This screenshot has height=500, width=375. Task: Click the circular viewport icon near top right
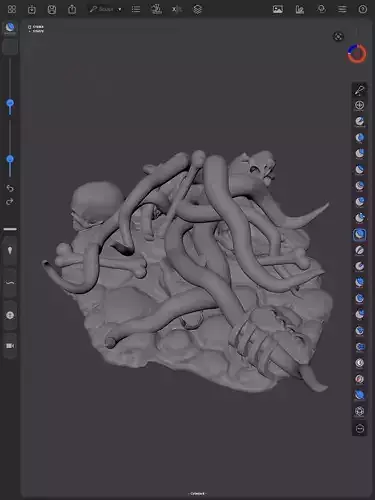pos(338,36)
